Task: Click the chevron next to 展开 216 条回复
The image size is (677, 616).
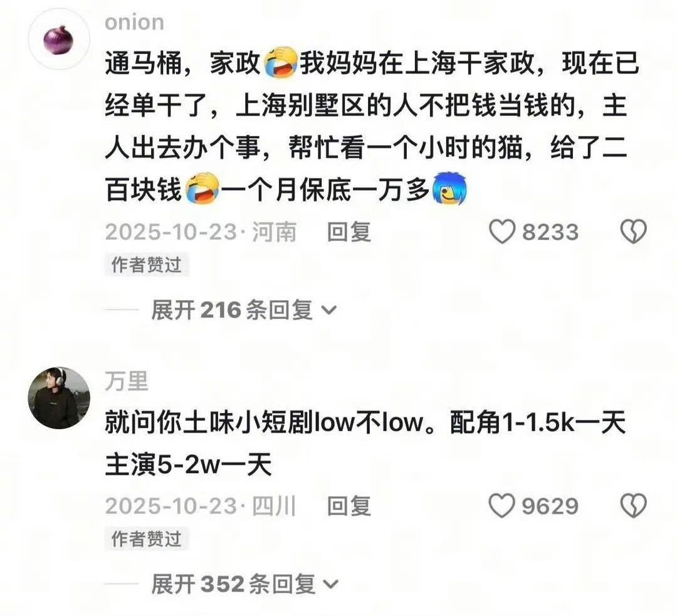Action: point(330,310)
